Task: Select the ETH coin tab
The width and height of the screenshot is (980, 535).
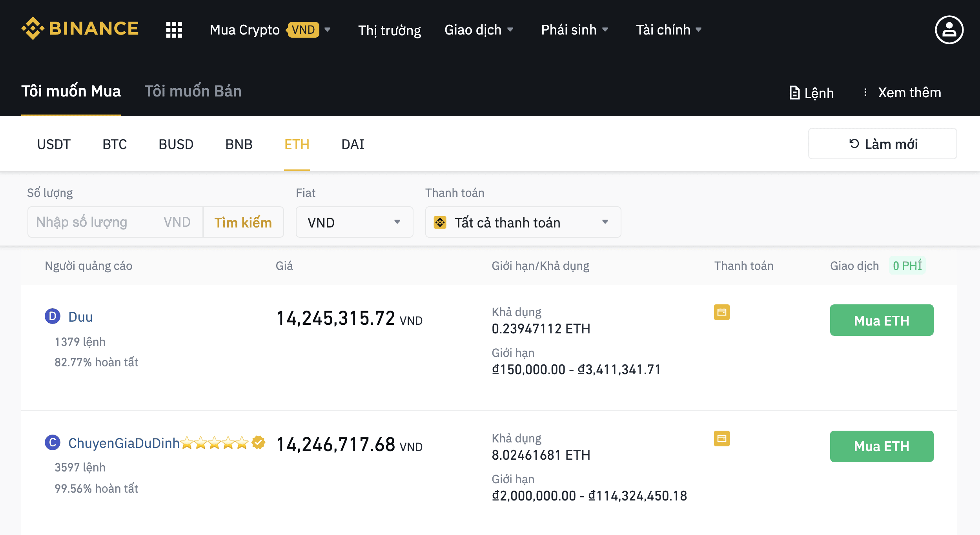Action: tap(297, 144)
